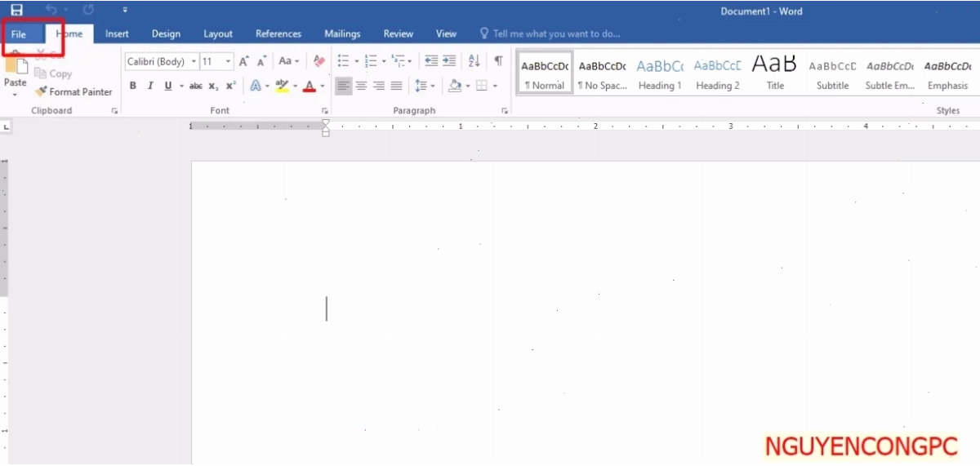Apply red font color
The width and height of the screenshot is (980, 466).
coord(310,86)
